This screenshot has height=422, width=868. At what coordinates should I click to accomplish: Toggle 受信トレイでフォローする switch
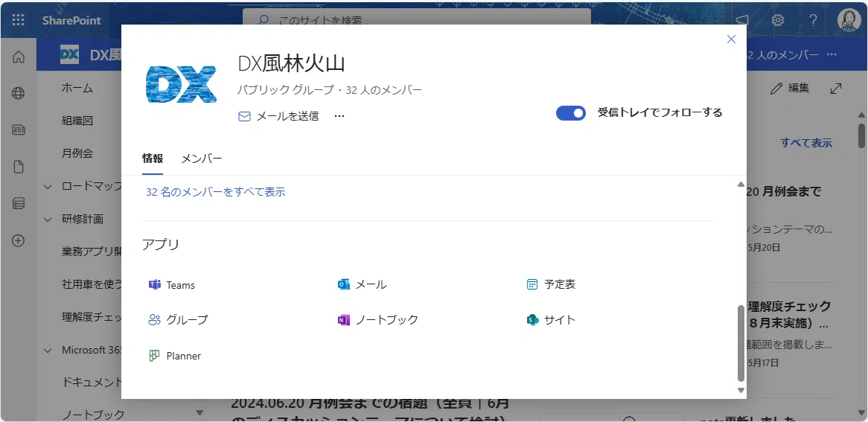[x=571, y=113]
